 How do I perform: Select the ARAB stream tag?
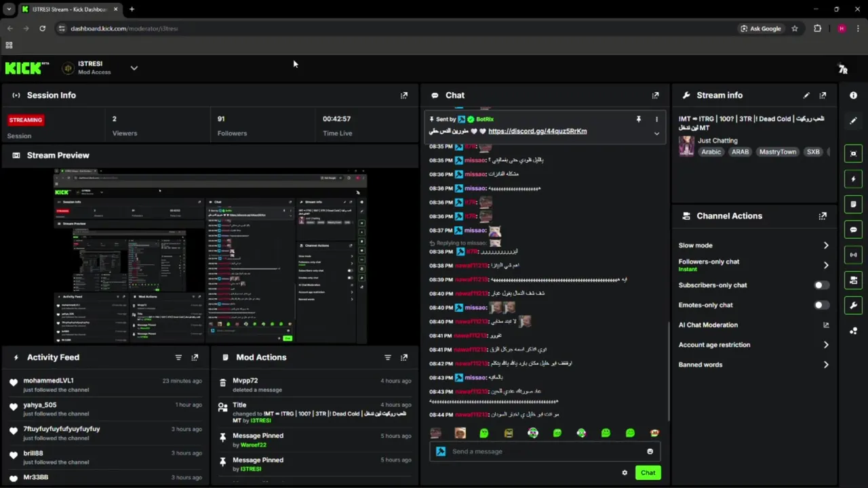(x=740, y=152)
